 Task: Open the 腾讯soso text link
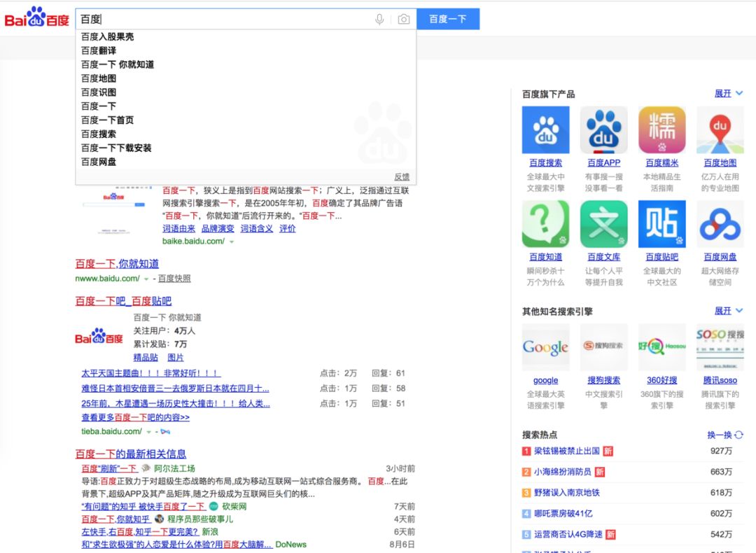pos(720,380)
